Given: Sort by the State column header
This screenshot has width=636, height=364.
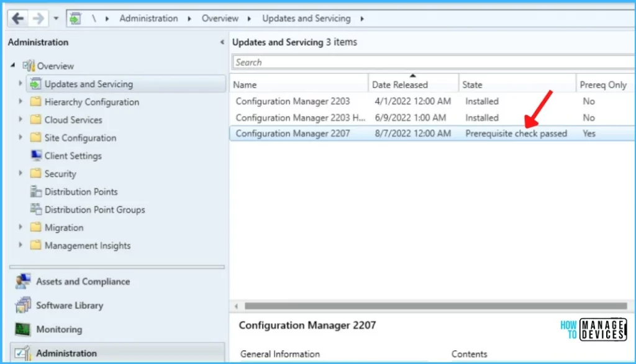Looking at the screenshot, I should pos(517,84).
